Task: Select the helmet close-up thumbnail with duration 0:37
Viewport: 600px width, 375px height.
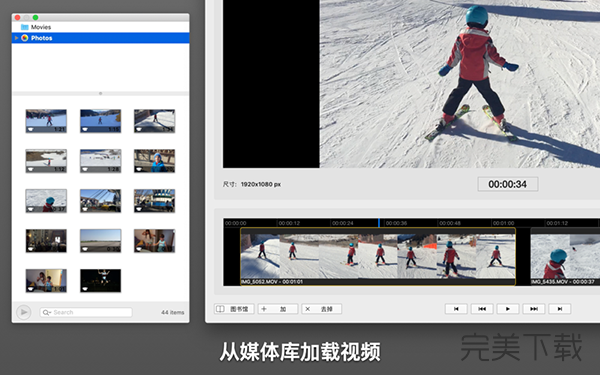Action: pos(46,201)
